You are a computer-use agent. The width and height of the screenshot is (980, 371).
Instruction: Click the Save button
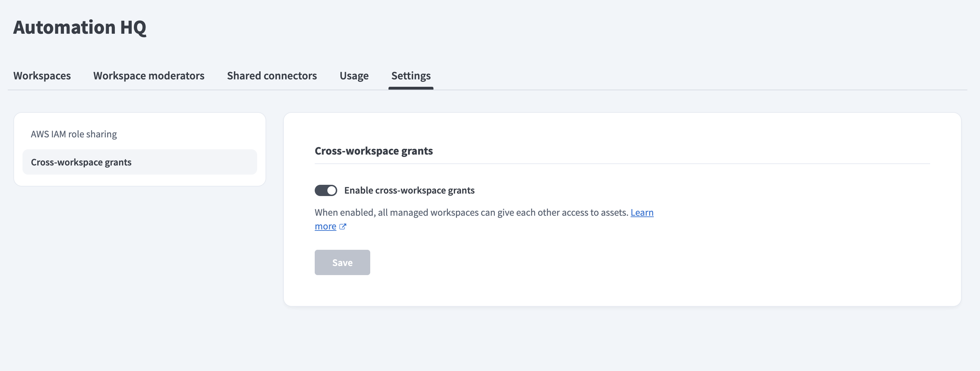342,262
